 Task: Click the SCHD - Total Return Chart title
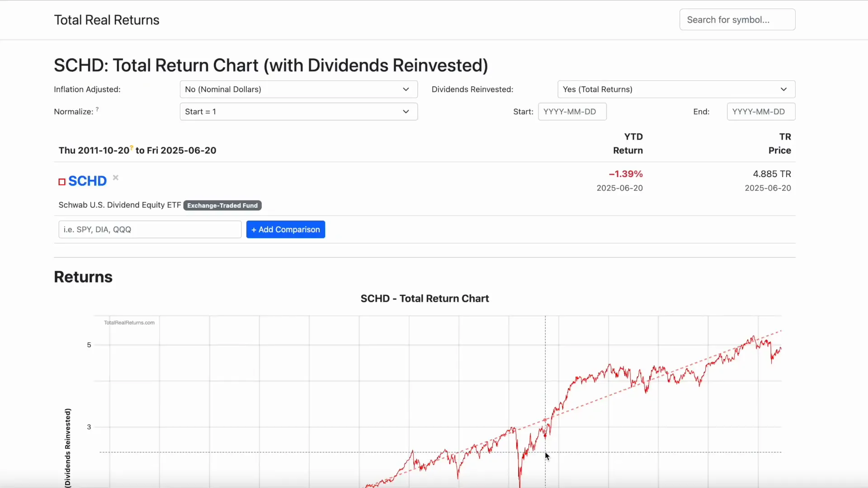[425, 299]
